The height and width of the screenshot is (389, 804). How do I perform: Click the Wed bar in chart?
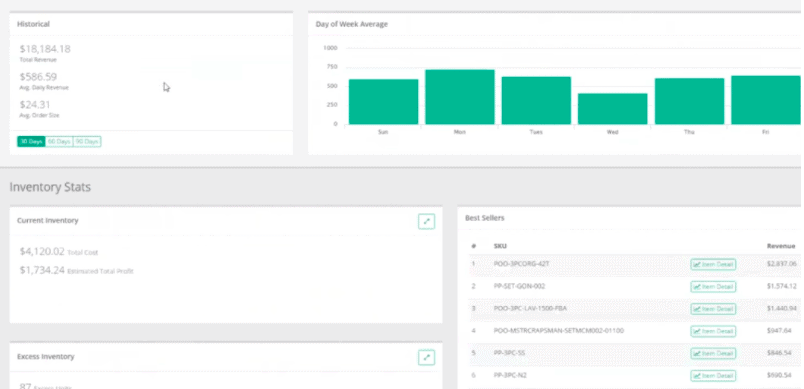point(612,109)
